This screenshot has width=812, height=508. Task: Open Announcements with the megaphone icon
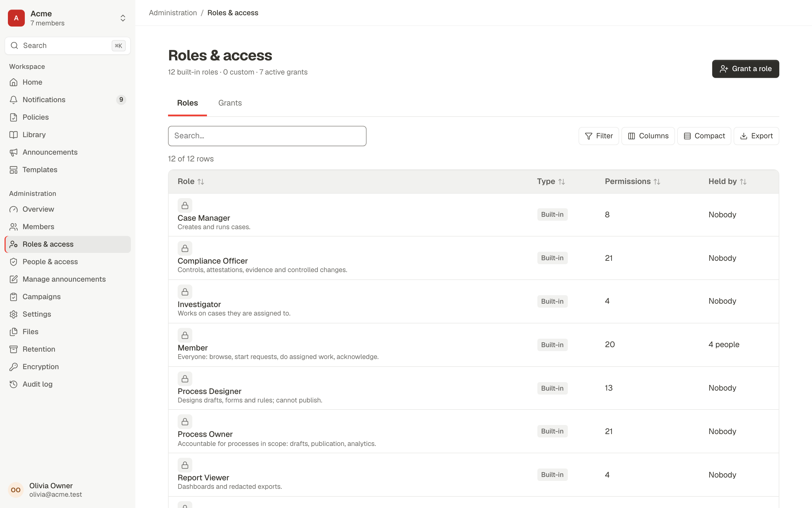click(x=67, y=152)
